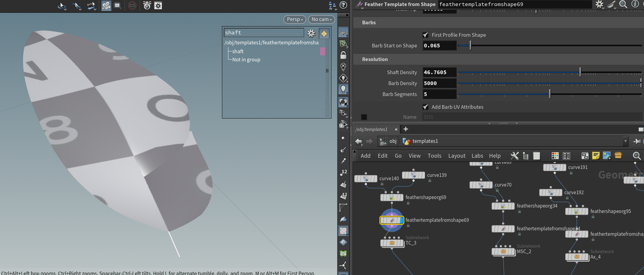The width and height of the screenshot is (644, 275).
Task: Click the wrench tools icon in network editor
Action: click(514, 156)
